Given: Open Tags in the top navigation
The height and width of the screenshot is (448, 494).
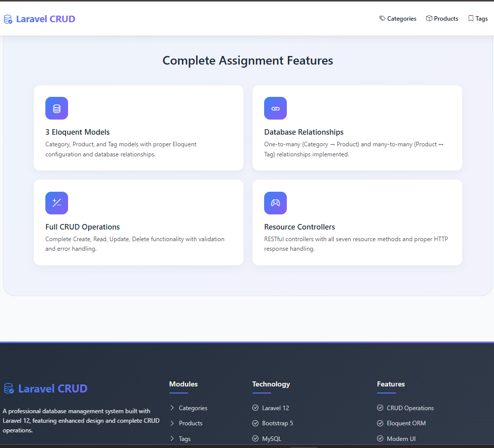Looking at the screenshot, I should [478, 19].
